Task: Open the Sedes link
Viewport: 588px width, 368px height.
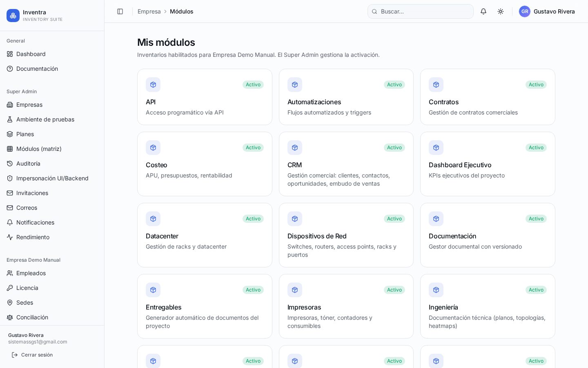Action: [52, 303]
